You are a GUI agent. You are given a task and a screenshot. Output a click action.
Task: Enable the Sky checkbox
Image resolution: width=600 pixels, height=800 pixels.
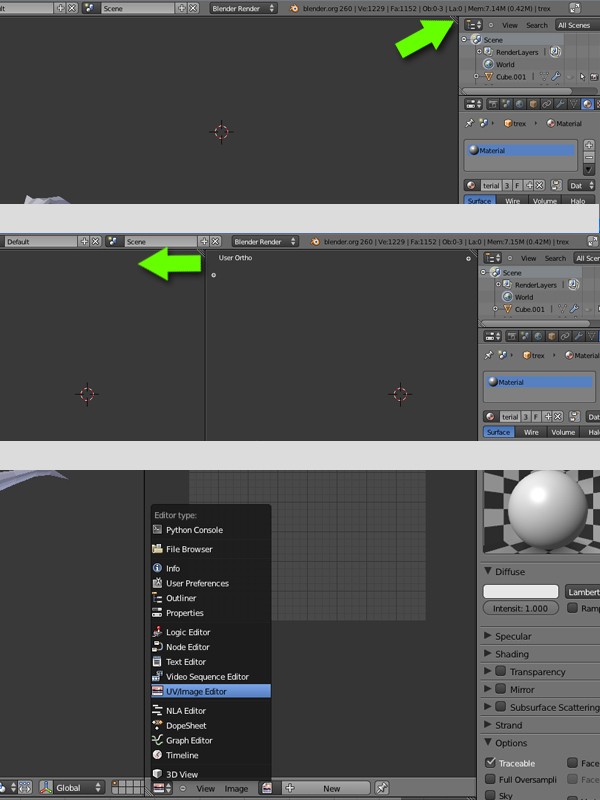pos(490,795)
